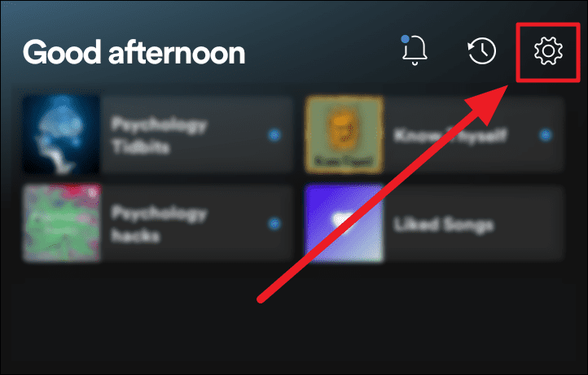Open the Know Thyself cover art
The width and height of the screenshot is (588, 375).
pos(344,135)
